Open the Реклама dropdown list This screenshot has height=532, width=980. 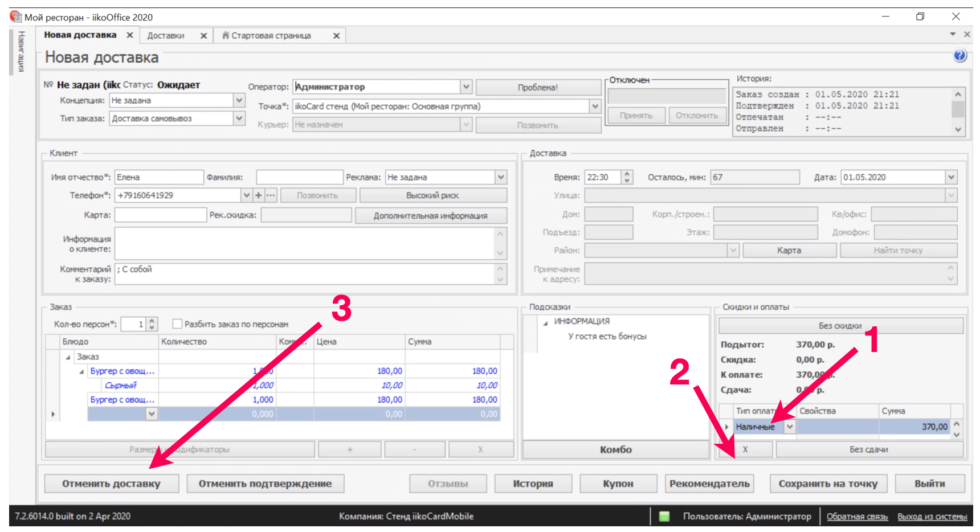click(x=500, y=177)
